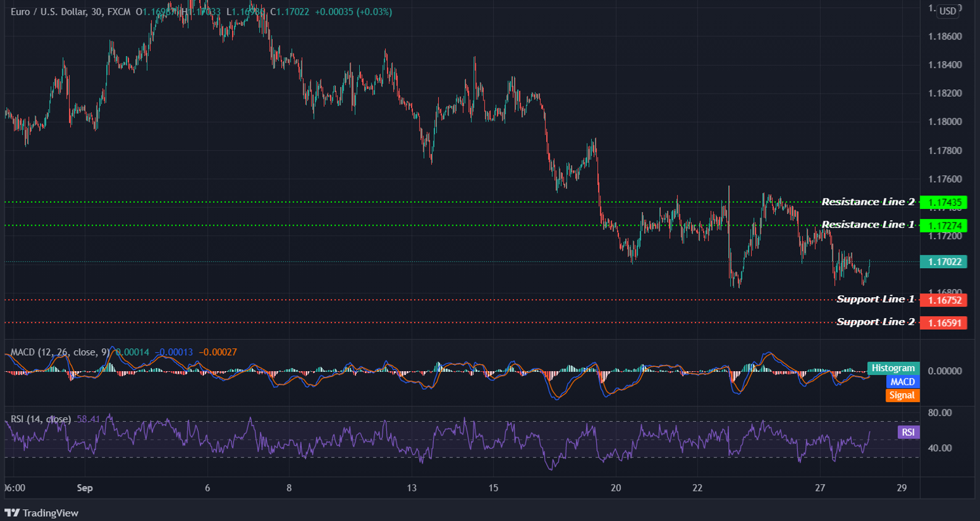Click the 1.18400 price axis label

click(x=945, y=65)
